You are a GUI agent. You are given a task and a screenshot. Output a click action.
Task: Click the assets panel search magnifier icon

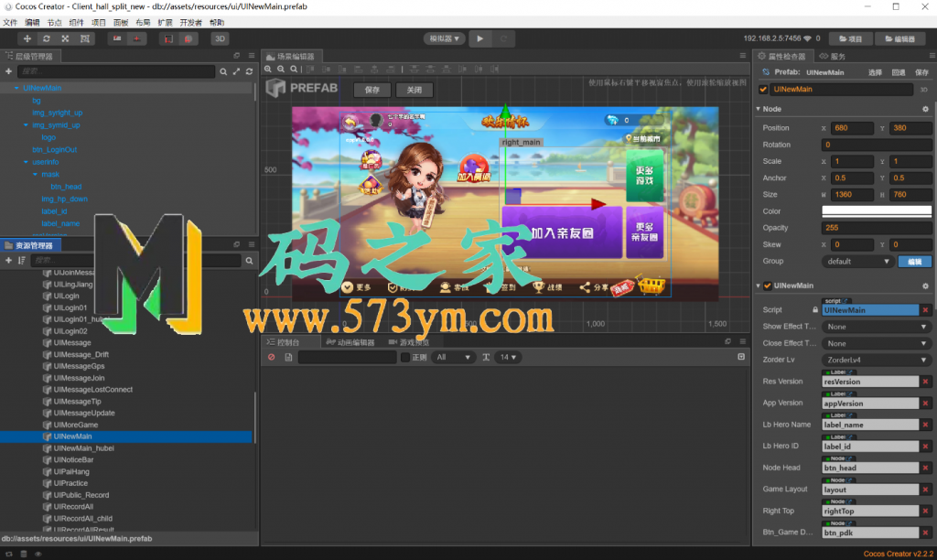pos(249,261)
